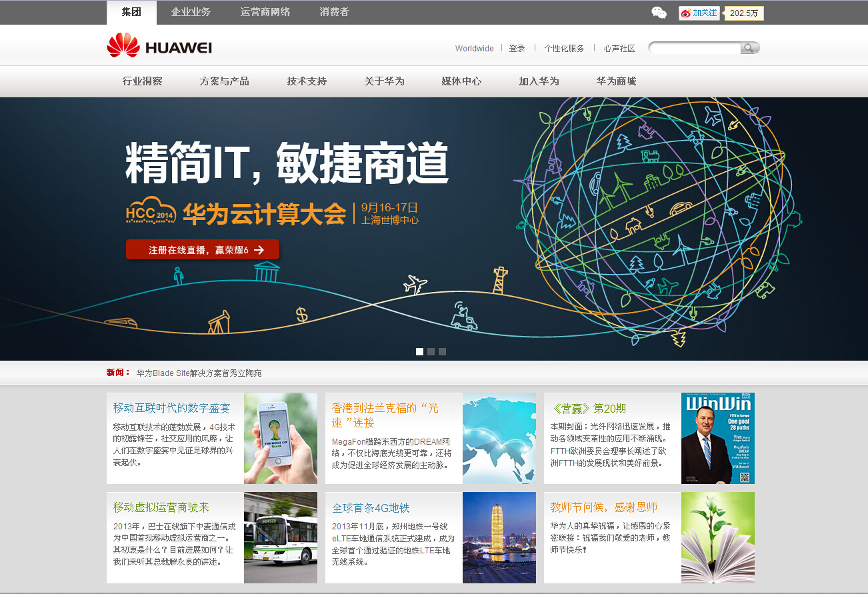The width and height of the screenshot is (868, 594).
Task: Open the 技术支持 menu
Action: 307,81
